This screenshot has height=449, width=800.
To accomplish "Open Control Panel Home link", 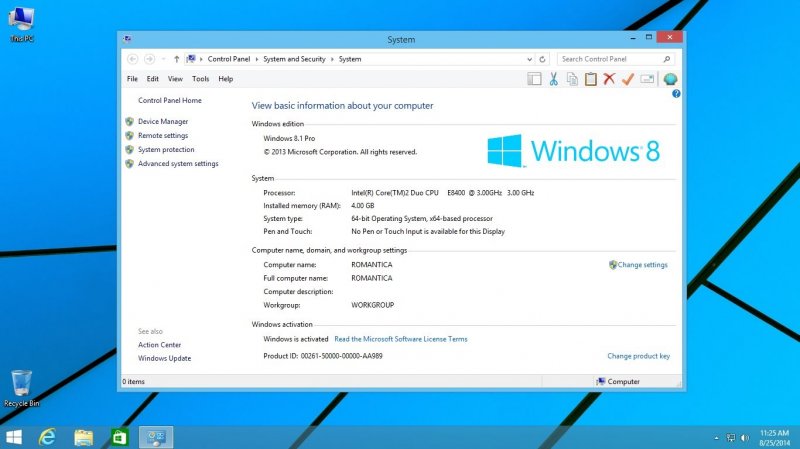I will tap(170, 101).
